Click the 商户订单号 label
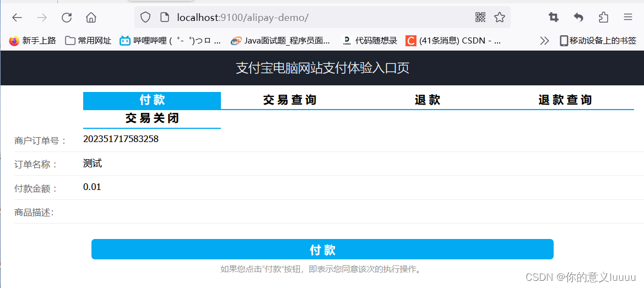644x288 pixels. [x=40, y=141]
